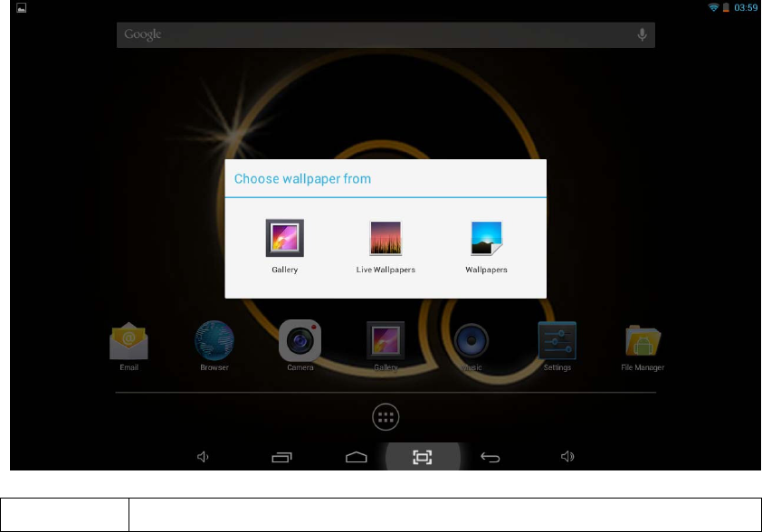Click the "Choose wallpaper from" dialog title

tap(302, 179)
